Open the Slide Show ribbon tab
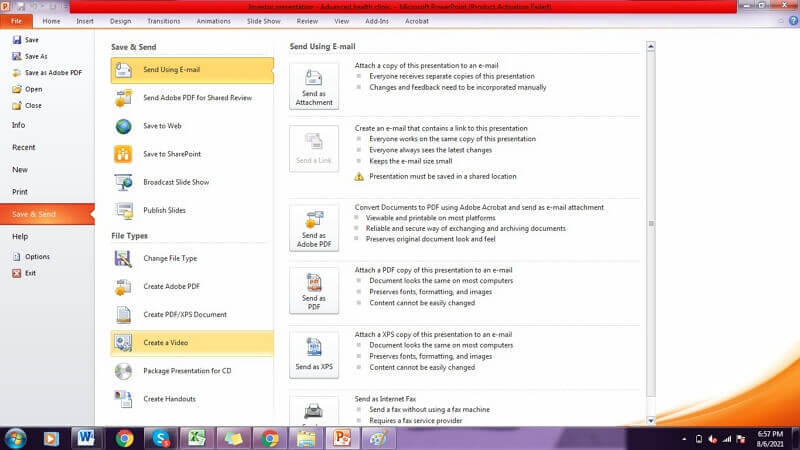 coord(264,21)
